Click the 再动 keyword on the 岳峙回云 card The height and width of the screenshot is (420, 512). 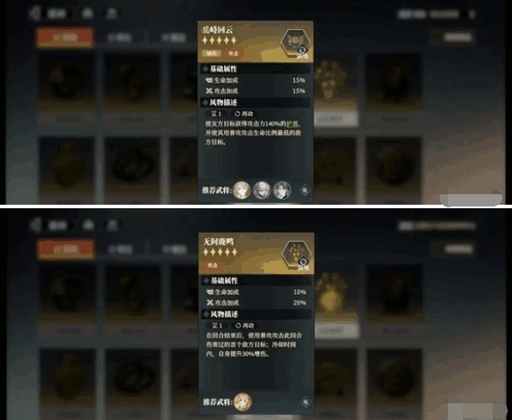[x=244, y=113]
